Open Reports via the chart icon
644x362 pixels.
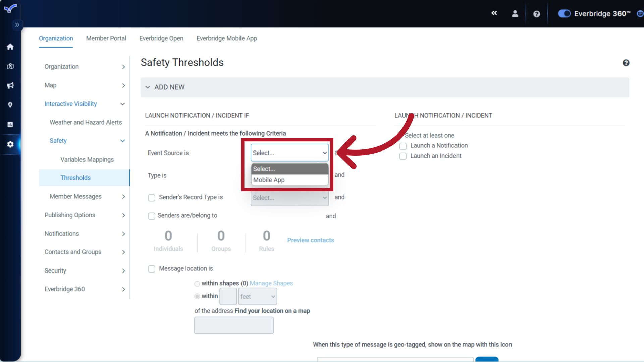click(10, 124)
